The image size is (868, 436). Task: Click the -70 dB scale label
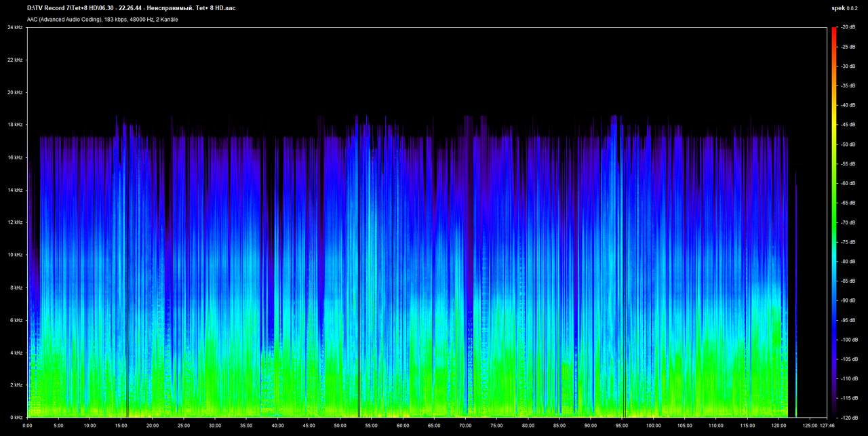coord(848,222)
